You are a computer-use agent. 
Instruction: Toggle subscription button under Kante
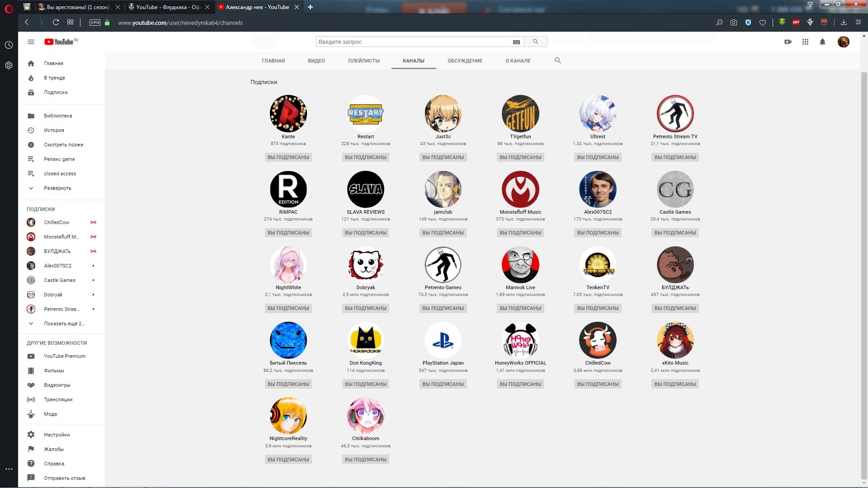pyautogui.click(x=288, y=157)
